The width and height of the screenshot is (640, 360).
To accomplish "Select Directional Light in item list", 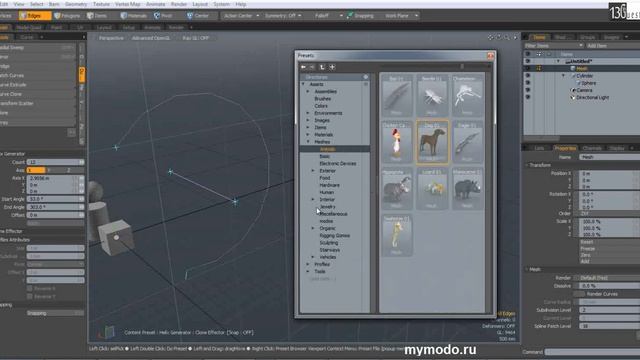I will (592, 98).
